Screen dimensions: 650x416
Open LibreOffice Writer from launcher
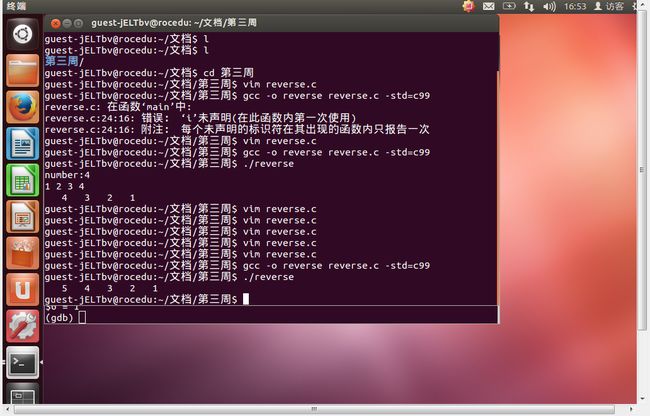point(22,144)
